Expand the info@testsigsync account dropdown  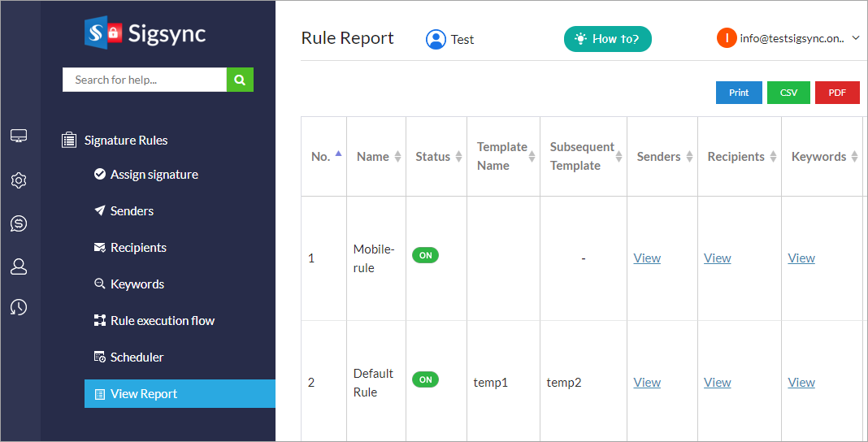click(x=855, y=37)
